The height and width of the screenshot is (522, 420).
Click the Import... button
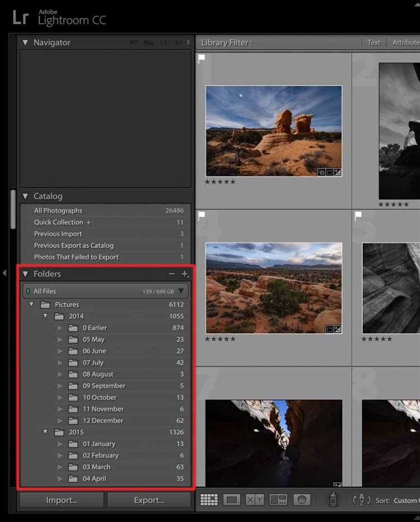[62, 500]
